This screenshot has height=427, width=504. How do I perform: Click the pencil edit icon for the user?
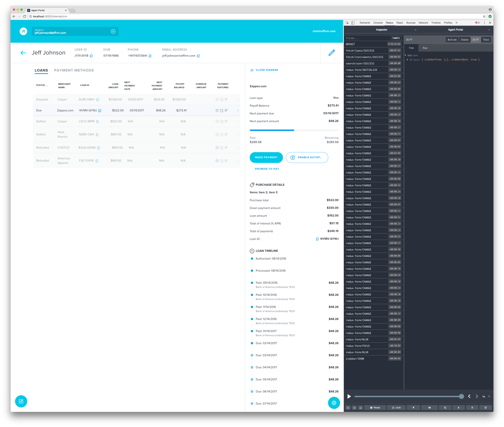332,53
